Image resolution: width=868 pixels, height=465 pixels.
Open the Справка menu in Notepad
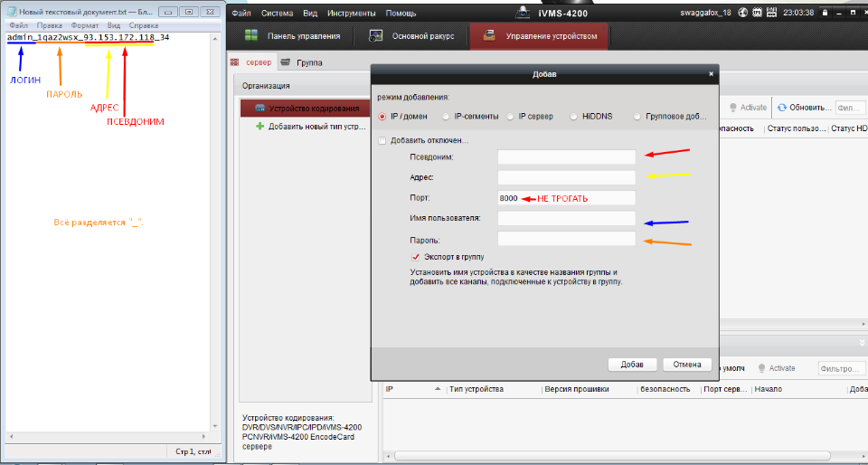144,25
